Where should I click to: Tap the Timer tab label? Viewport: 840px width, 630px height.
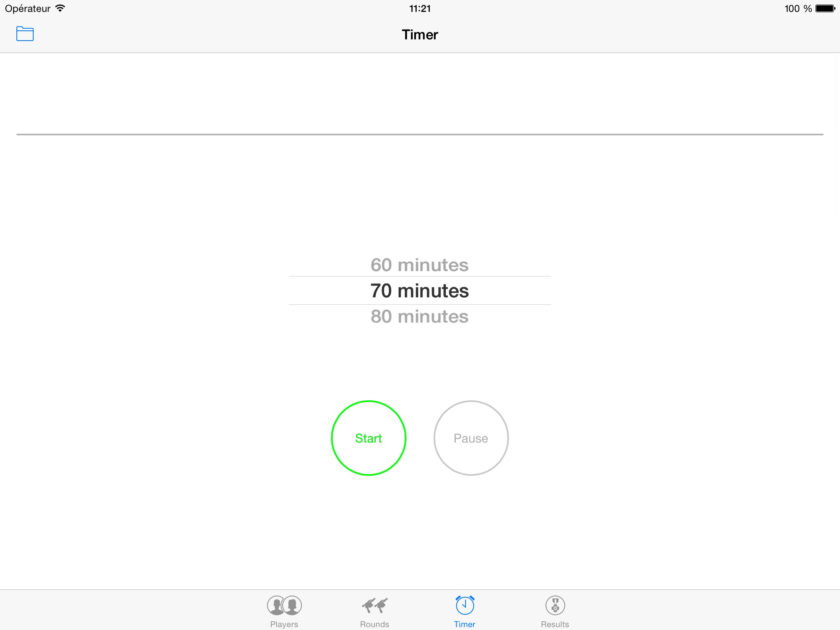(465, 624)
